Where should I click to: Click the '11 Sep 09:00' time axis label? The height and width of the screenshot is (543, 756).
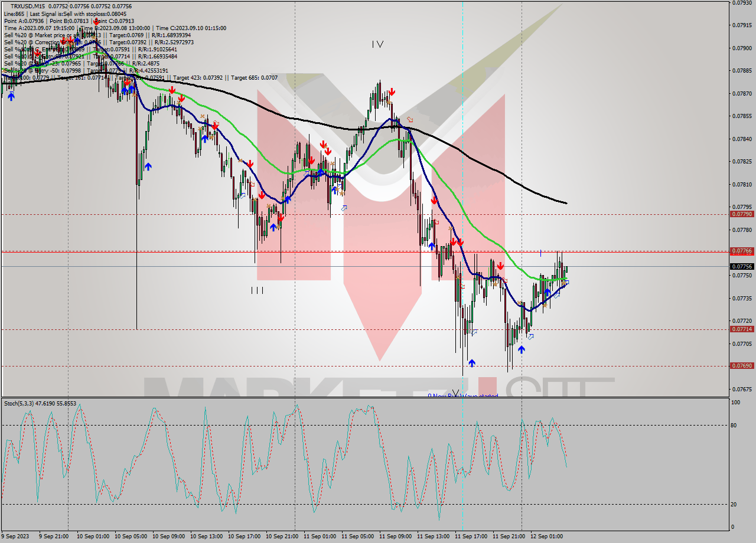[x=395, y=537]
